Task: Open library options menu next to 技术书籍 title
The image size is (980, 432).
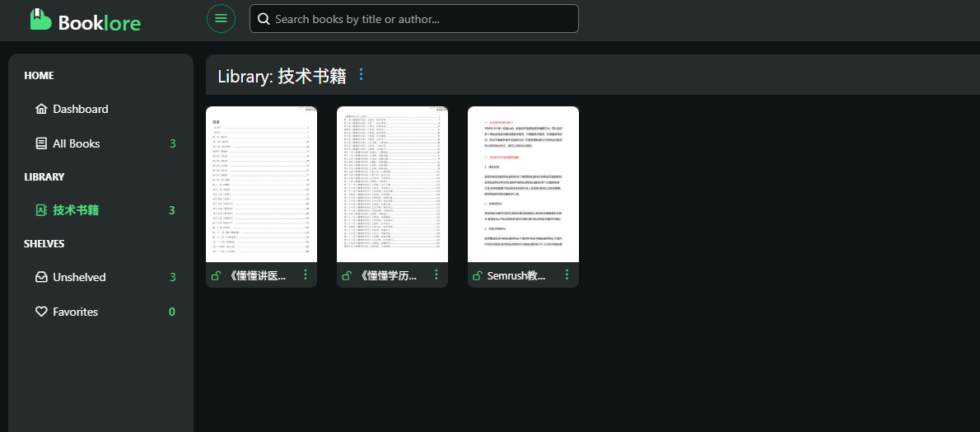Action: pyautogui.click(x=361, y=75)
